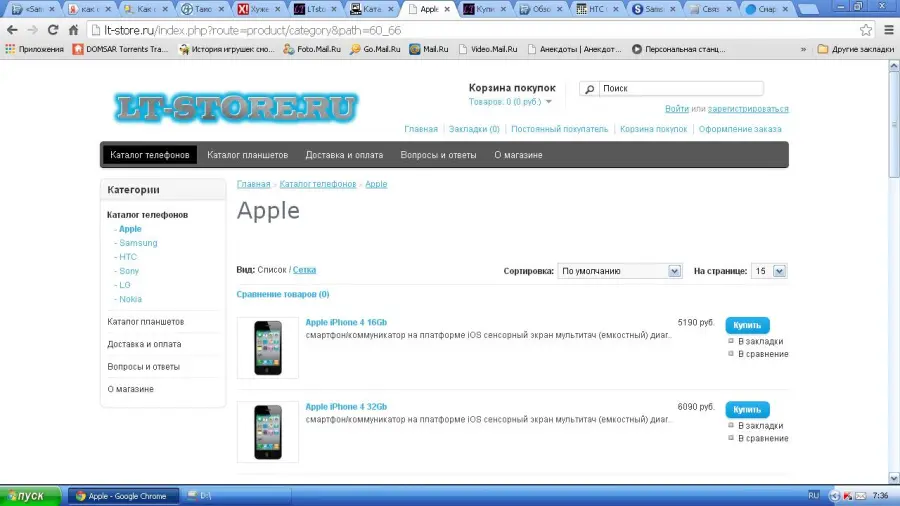Switch to Сетка grid view
The image size is (900, 506).
[x=304, y=270]
